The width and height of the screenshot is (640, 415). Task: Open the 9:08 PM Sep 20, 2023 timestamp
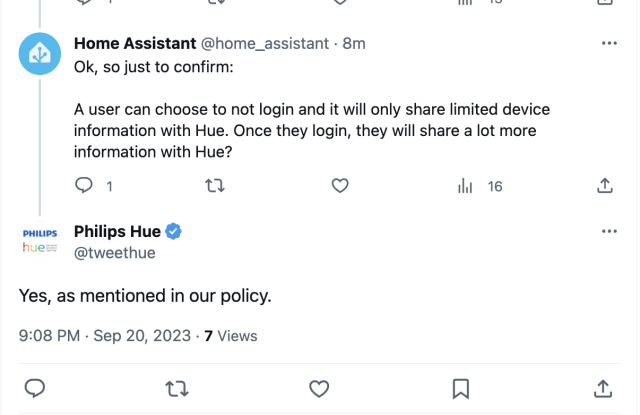point(104,336)
